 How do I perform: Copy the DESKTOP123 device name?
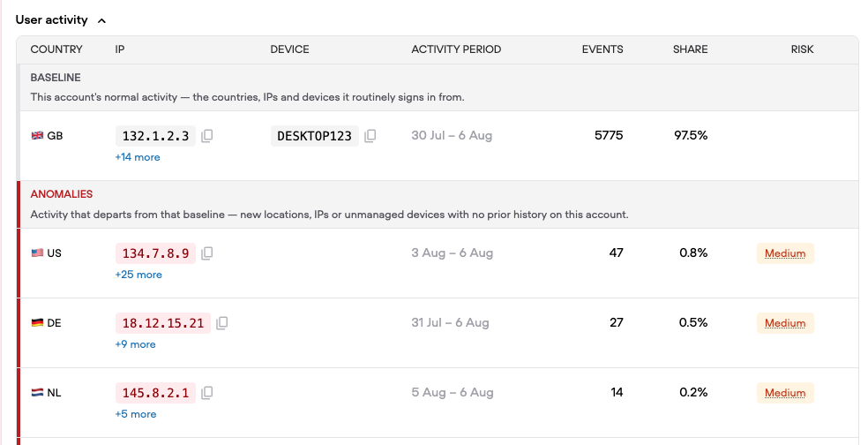point(370,136)
